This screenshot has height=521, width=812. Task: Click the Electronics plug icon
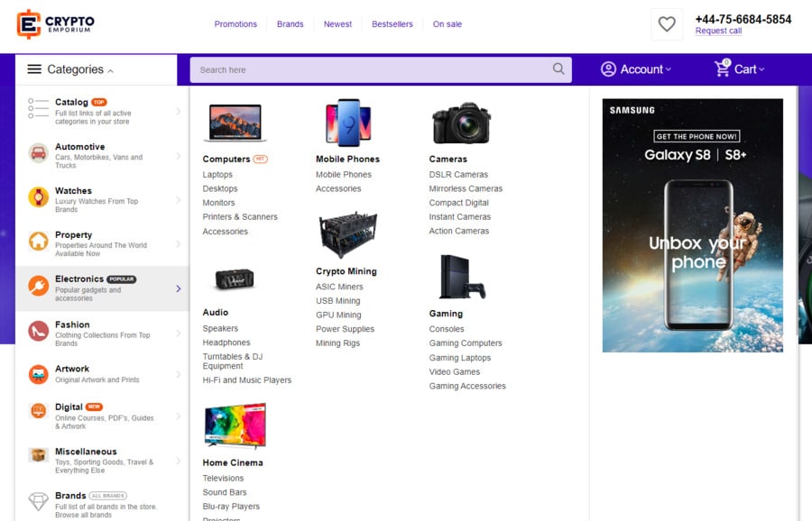pyautogui.click(x=38, y=286)
